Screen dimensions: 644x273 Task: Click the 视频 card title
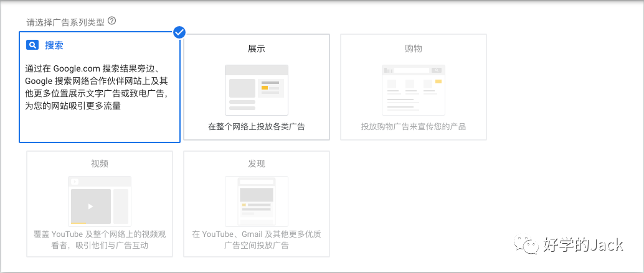pyautogui.click(x=100, y=164)
